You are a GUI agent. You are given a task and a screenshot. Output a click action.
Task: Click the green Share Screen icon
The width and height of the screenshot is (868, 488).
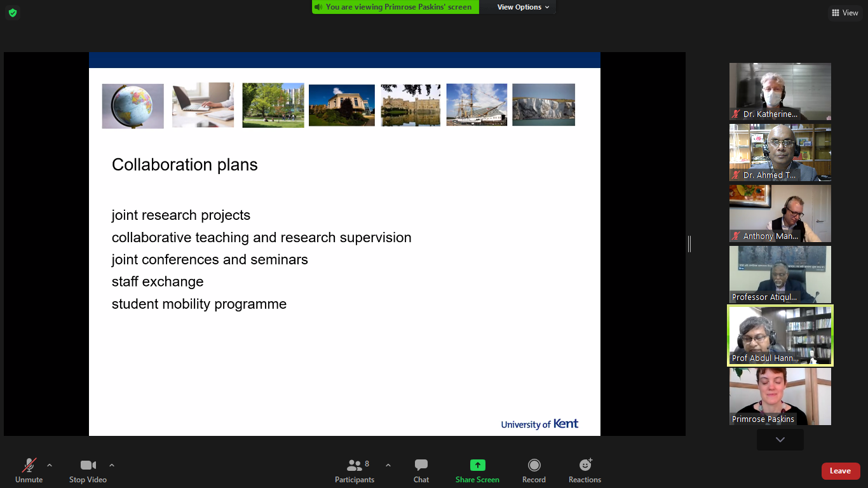[478, 465]
